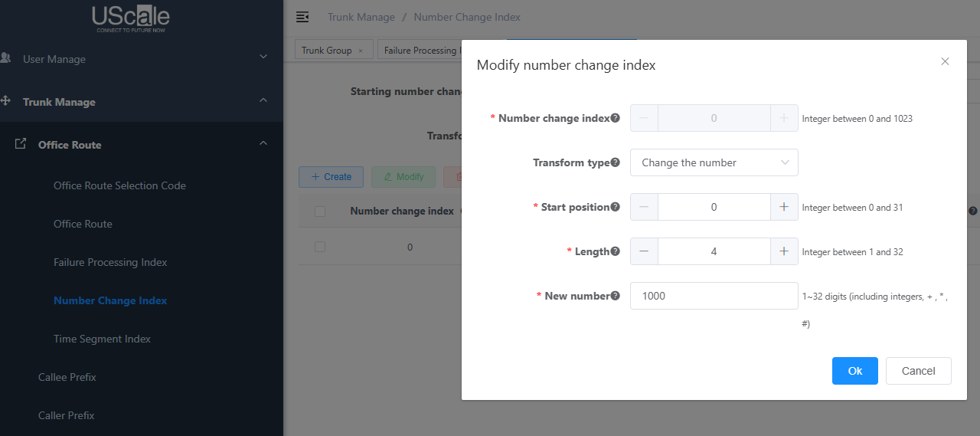Close the Trunk Group tab with x
Image resolution: width=980 pixels, height=436 pixels.
pos(361,51)
